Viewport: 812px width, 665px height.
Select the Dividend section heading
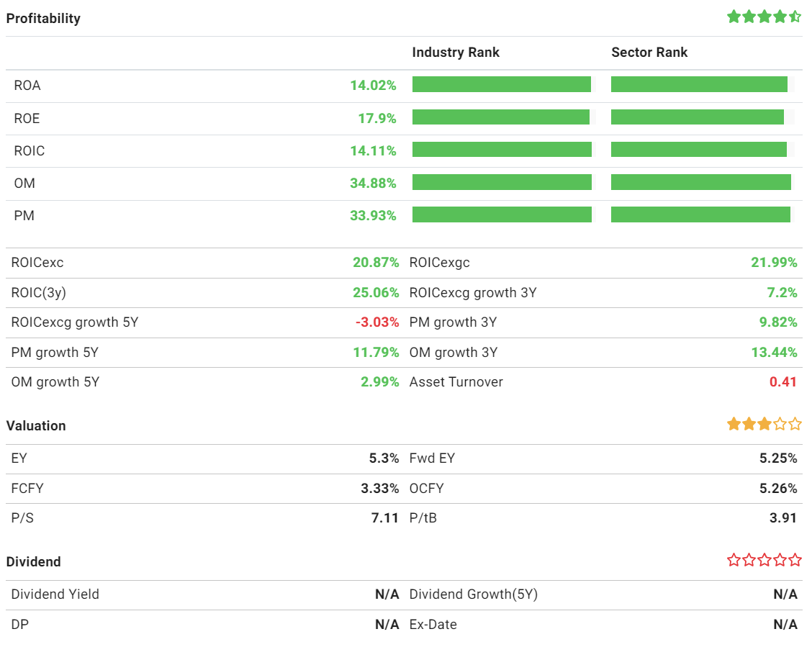point(33,562)
